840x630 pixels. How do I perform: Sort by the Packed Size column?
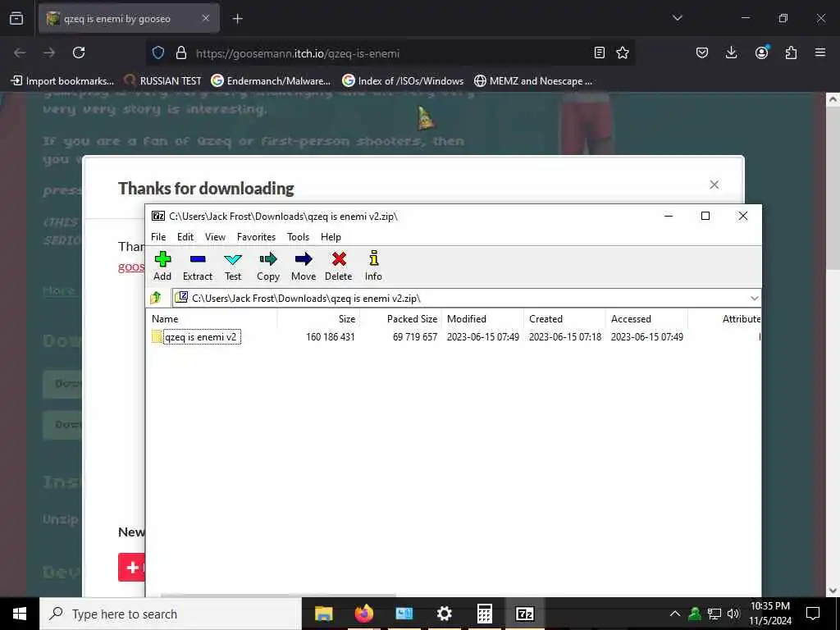coord(412,319)
